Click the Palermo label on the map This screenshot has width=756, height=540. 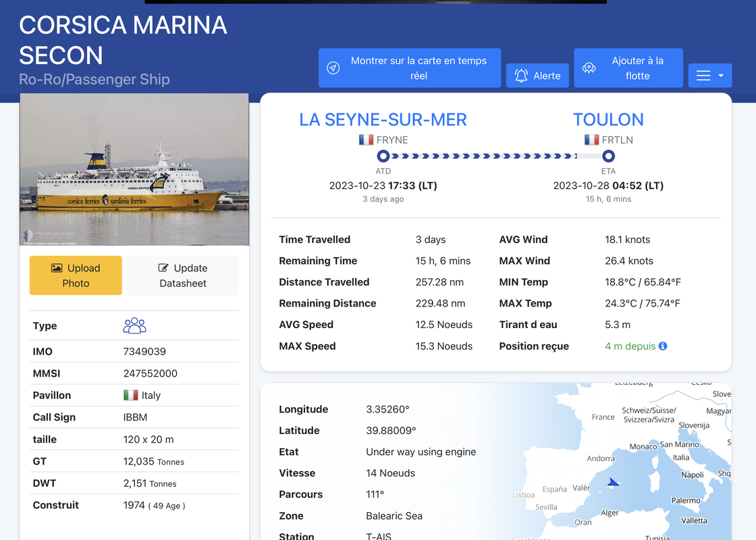point(686,500)
